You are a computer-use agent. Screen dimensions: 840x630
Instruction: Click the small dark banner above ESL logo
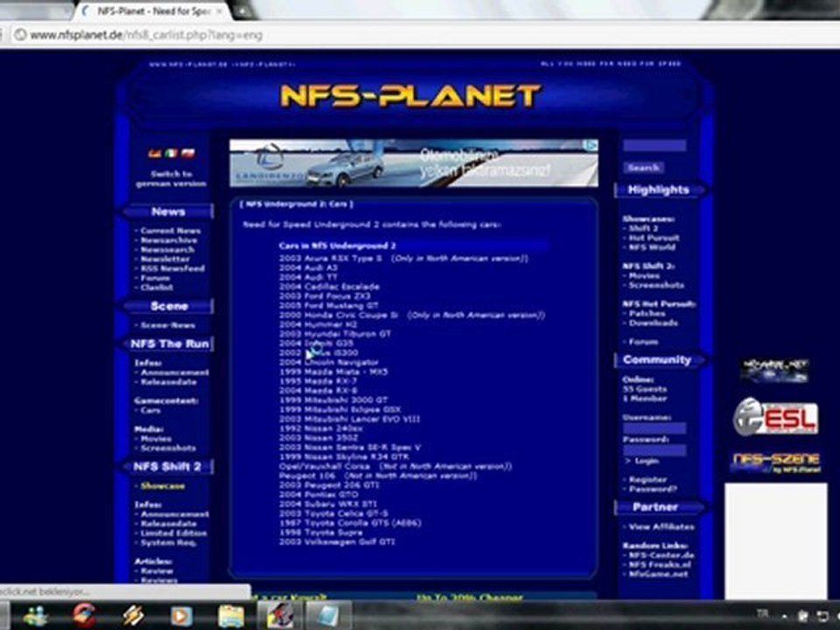pyautogui.click(x=774, y=371)
